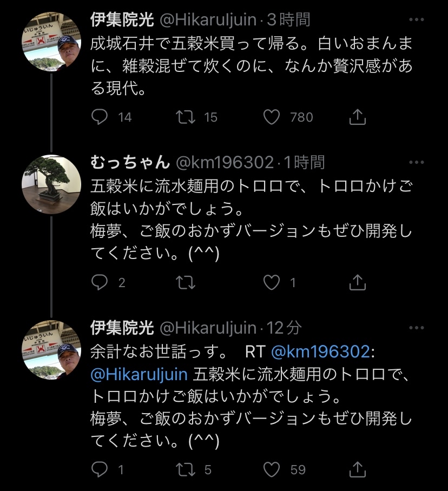Screen dimensions: 448x491
Task: Share the first tweet by 伊集院光
Action: tap(357, 117)
